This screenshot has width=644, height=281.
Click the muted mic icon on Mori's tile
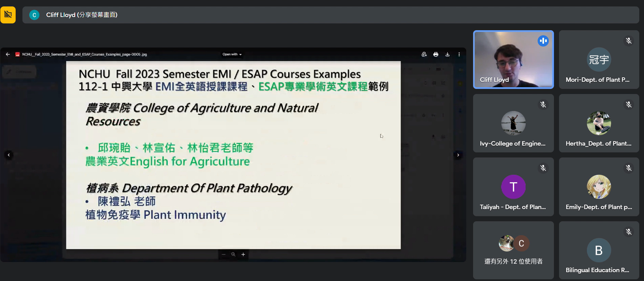[629, 41]
